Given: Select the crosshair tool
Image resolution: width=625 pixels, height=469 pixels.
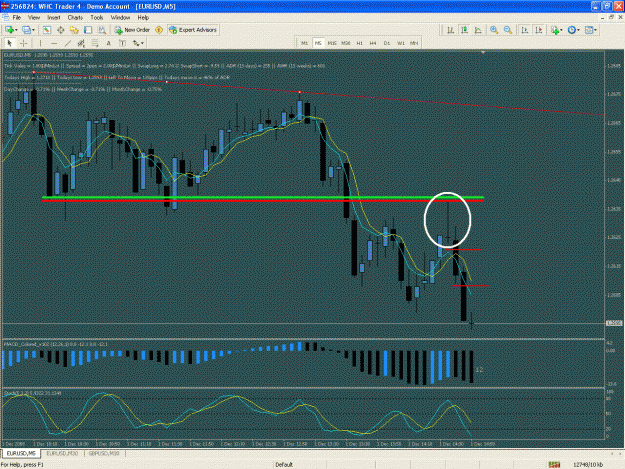Looking at the screenshot, I should coord(24,43).
